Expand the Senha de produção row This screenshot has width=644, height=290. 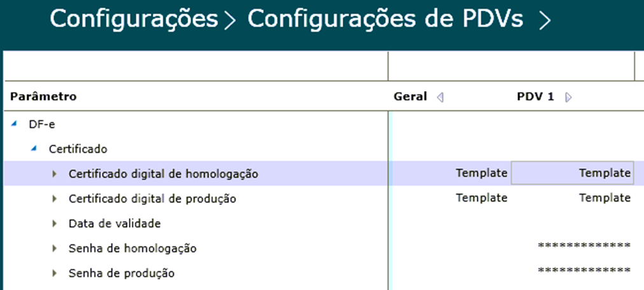55,273
